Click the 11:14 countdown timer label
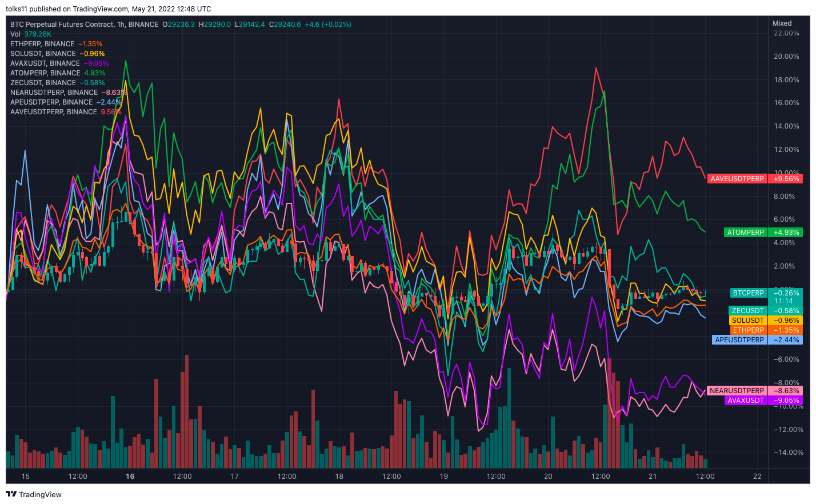 tap(783, 301)
